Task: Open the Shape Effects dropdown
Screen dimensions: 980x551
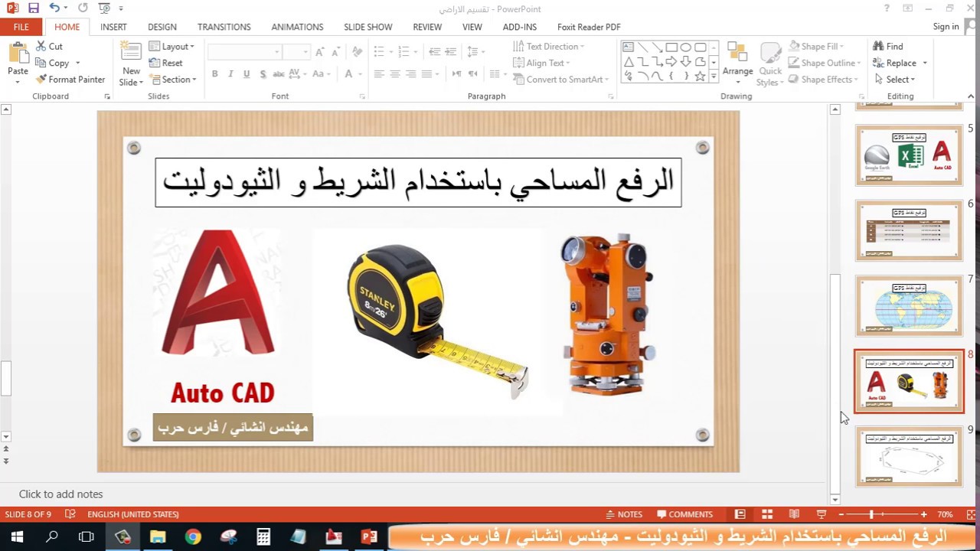Action: 825,80
